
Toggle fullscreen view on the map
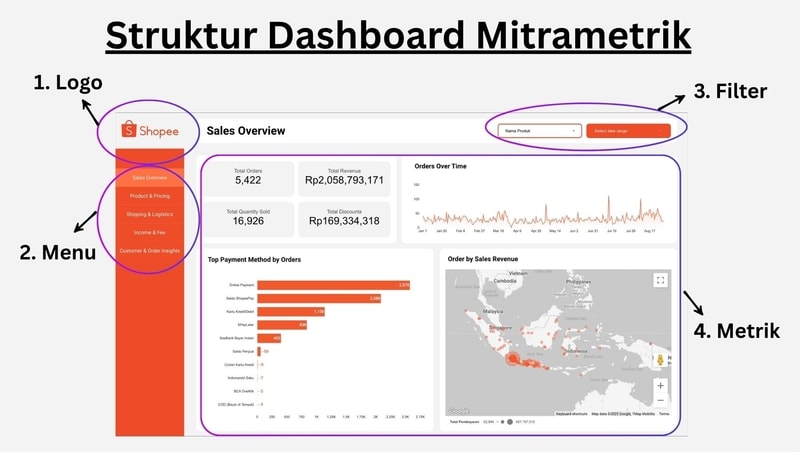coord(659,281)
